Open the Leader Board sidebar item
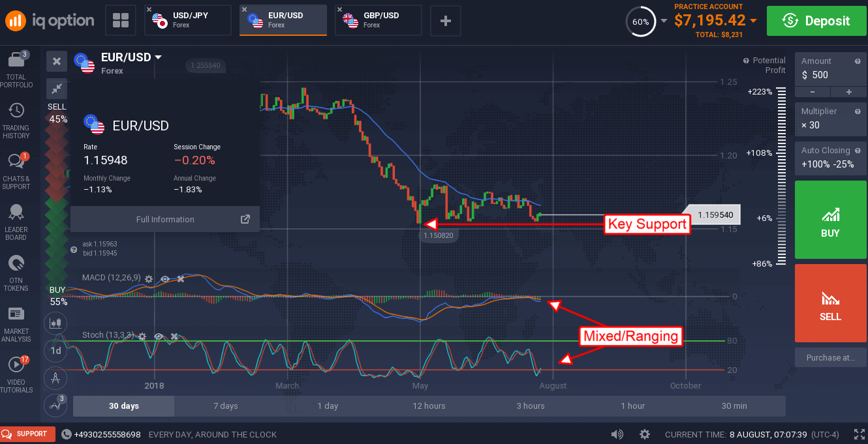Screen dimensions: 868x444 coord(16,222)
